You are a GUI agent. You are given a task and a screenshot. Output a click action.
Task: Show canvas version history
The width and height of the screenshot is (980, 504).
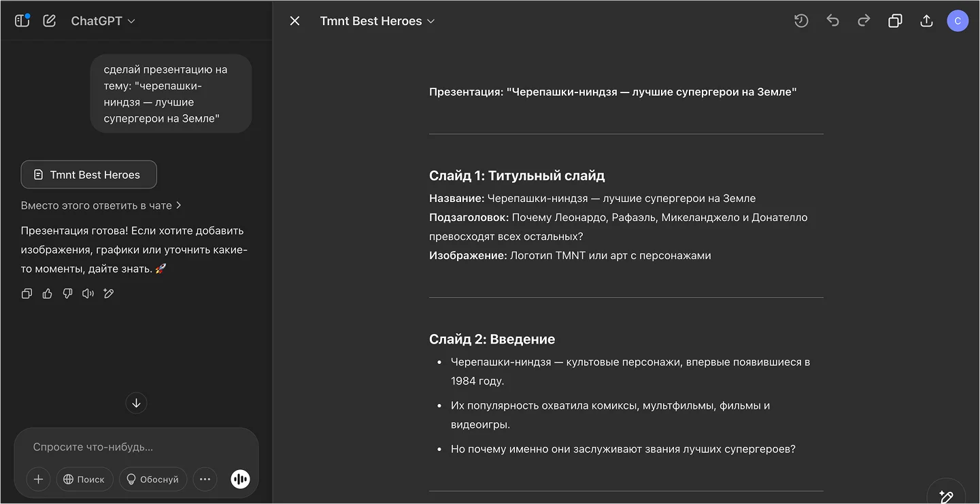pyautogui.click(x=801, y=21)
